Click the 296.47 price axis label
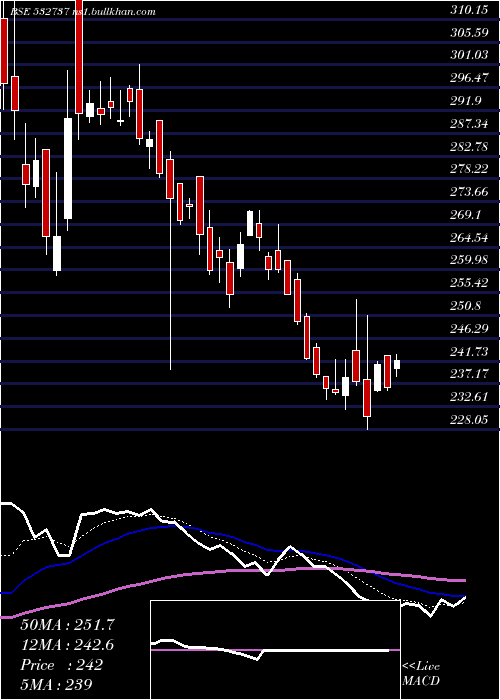Viewport: 500px width, 700px height. pyautogui.click(x=469, y=78)
